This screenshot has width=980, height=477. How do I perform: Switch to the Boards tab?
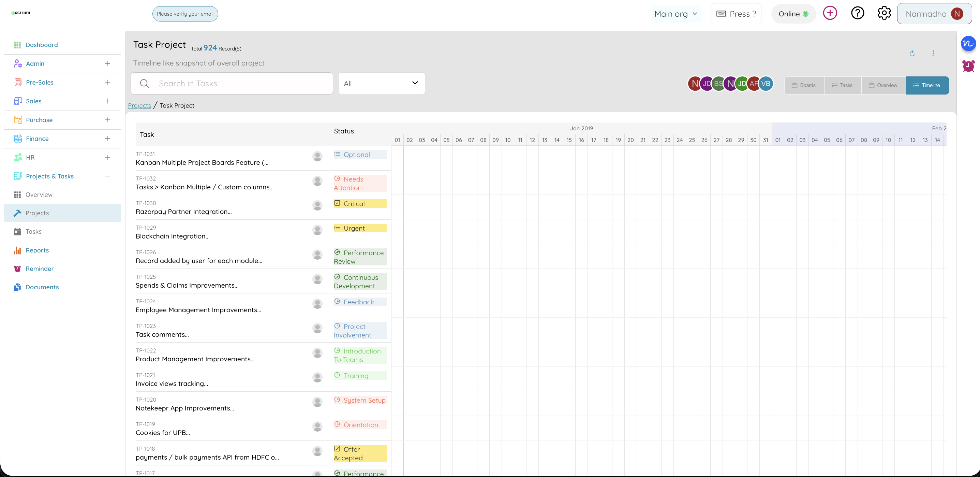804,85
